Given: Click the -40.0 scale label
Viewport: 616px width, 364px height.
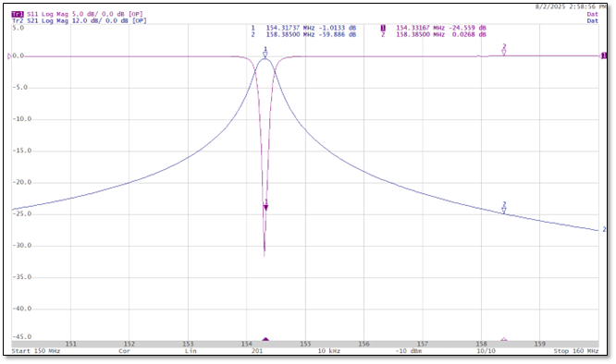Looking at the screenshot, I should (21, 309).
